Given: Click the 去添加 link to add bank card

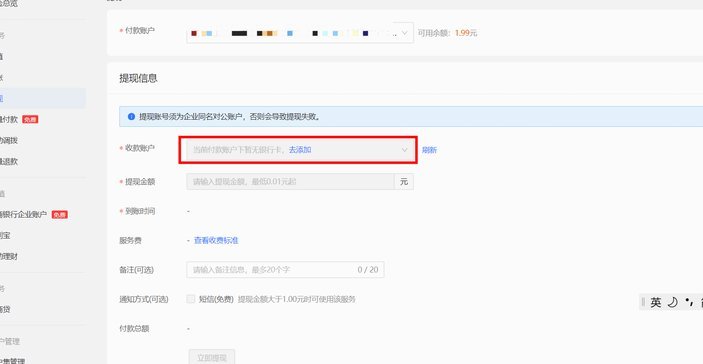Looking at the screenshot, I should [x=299, y=150].
